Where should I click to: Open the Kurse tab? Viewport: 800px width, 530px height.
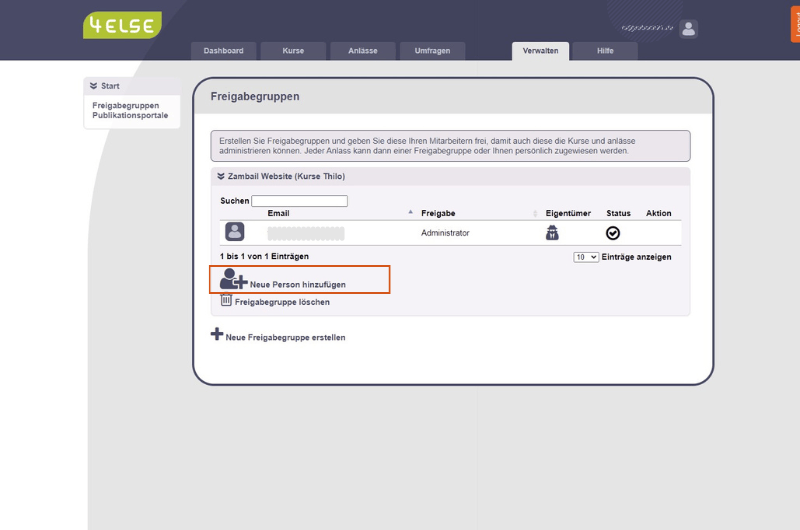point(293,51)
